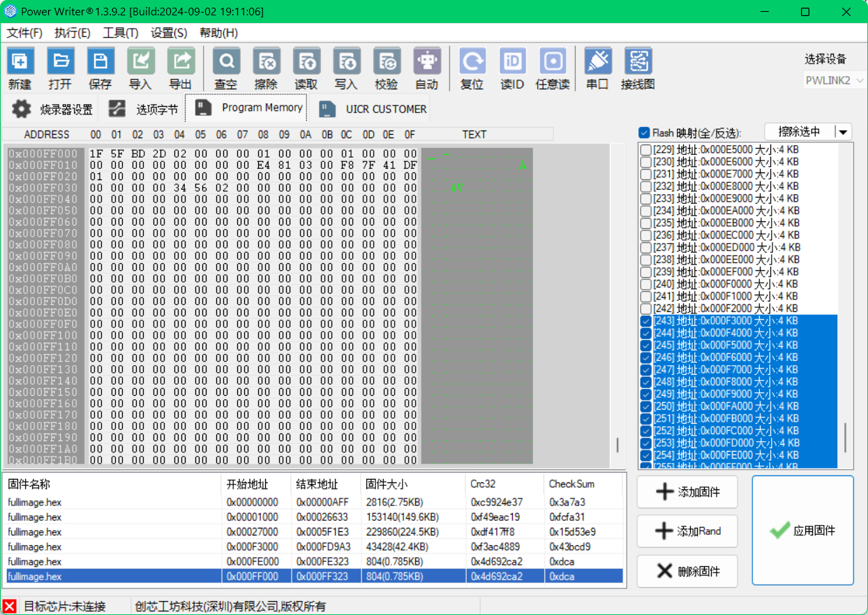868x615 pixels.
Task: Start 自动 (Auto) robot icon
Action: (x=426, y=62)
